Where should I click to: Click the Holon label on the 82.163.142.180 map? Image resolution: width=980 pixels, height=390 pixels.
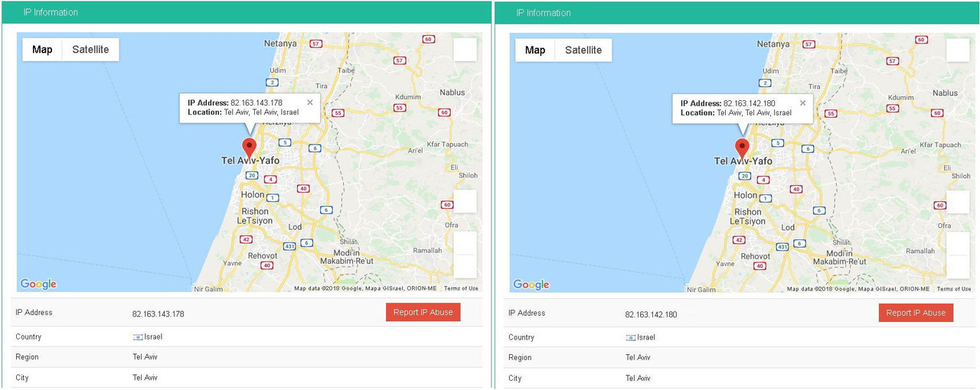coord(746,195)
